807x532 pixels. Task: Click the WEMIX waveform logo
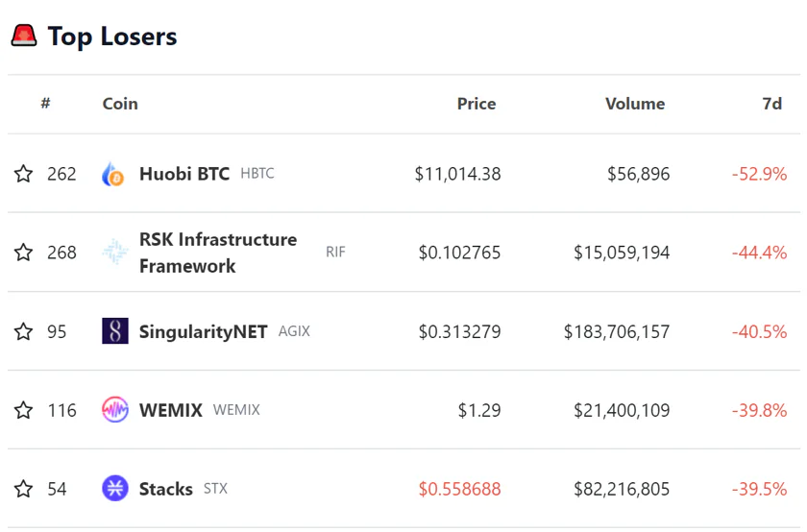click(x=115, y=409)
